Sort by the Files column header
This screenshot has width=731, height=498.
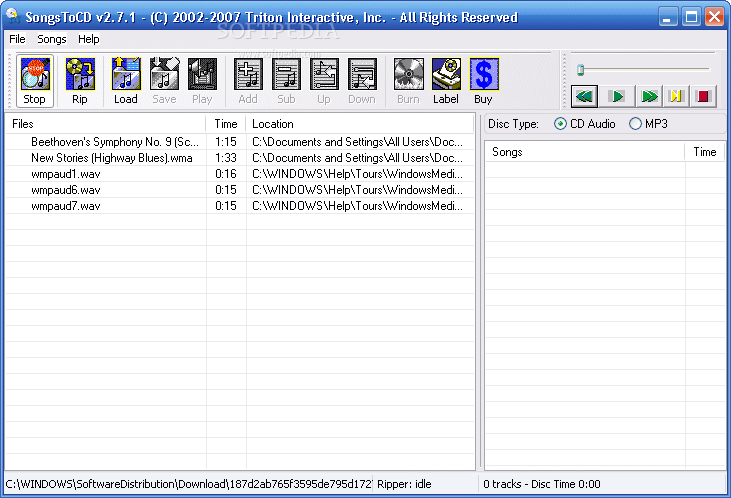pyautogui.click(x=106, y=124)
